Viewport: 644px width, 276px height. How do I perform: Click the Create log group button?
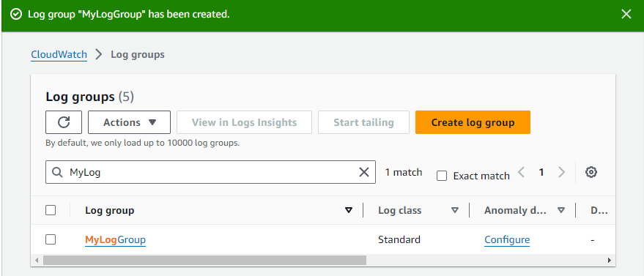473,122
